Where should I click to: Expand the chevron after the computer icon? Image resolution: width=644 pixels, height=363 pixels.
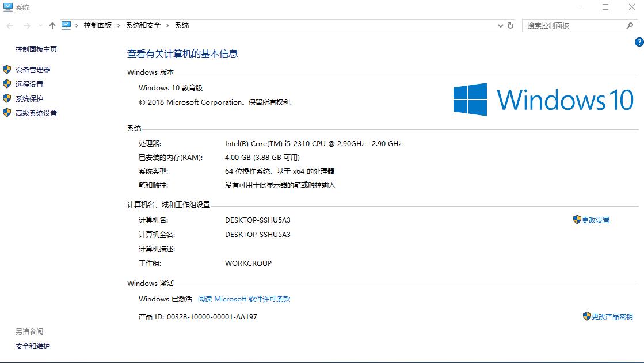77,25
